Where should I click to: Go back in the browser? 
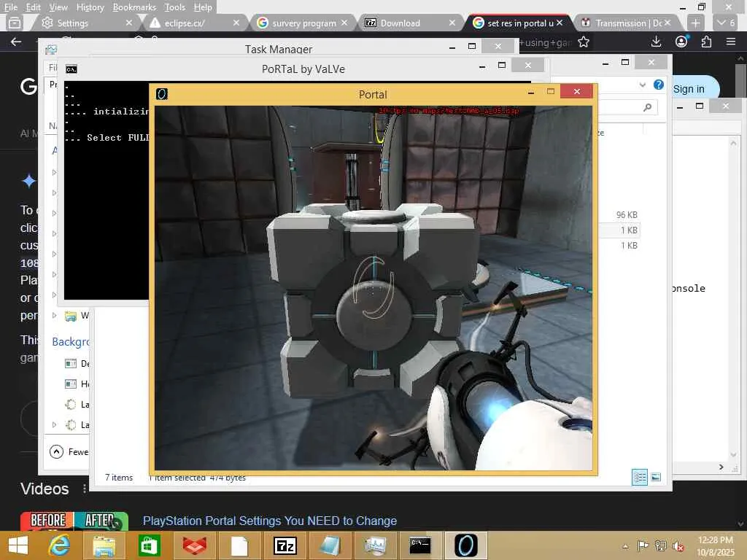pos(16,42)
